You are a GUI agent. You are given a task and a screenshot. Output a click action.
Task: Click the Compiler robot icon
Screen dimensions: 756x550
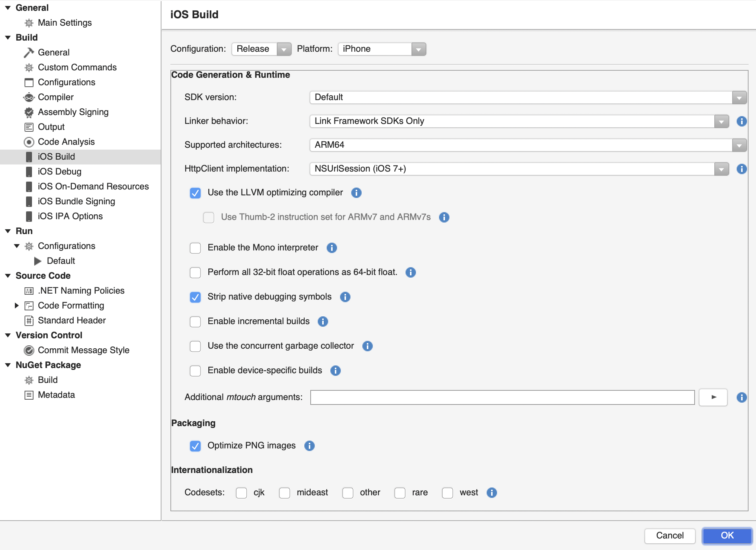click(29, 97)
